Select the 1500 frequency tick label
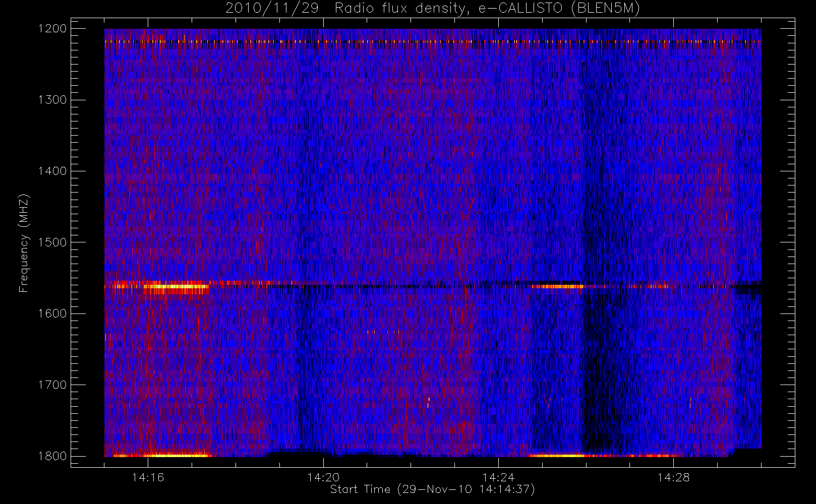This screenshot has height=504, width=816. (53, 242)
